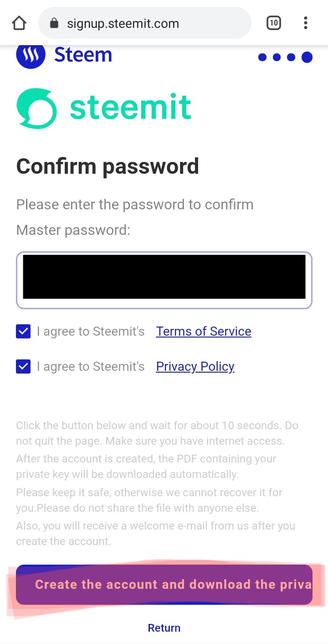Uncheck the Terms of Service agreement checkbox
Image resolution: width=328 pixels, height=644 pixels.
click(23, 332)
